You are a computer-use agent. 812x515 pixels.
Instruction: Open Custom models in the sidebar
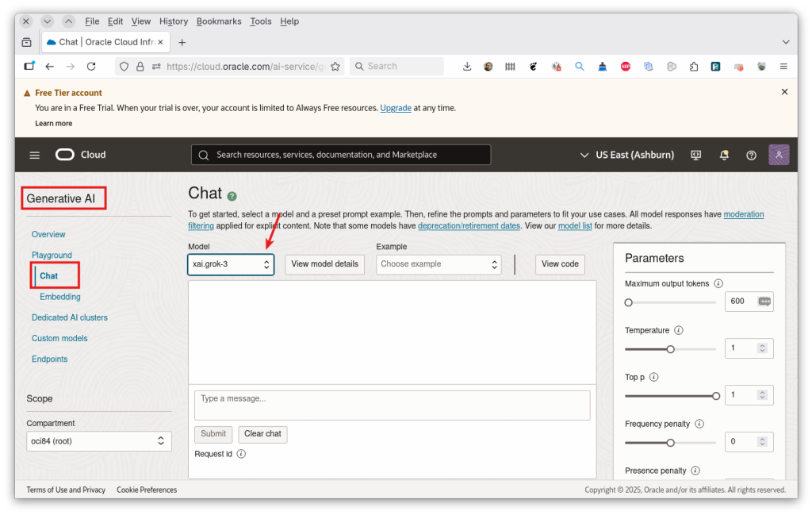pos(59,338)
